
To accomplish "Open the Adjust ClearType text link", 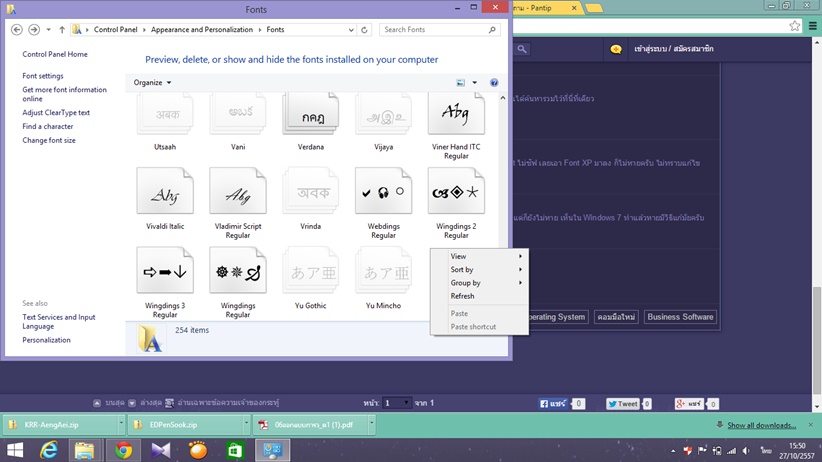I will click(56, 113).
